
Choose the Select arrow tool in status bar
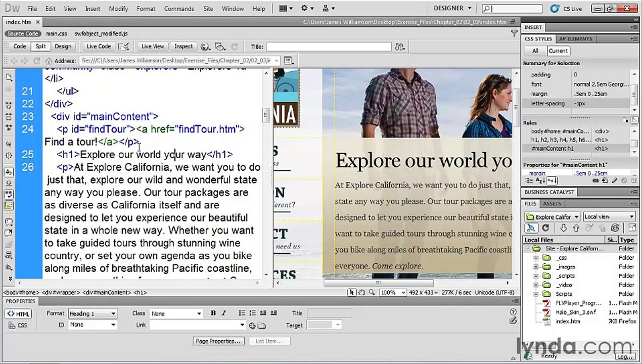(x=352, y=292)
